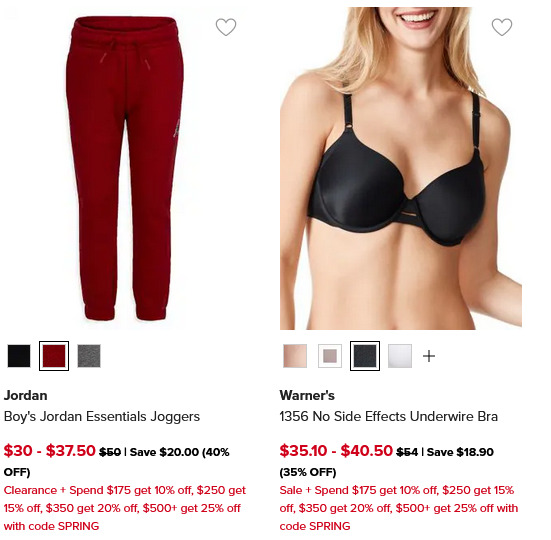
Task: Select the mauve bra color swatch
Action: [x=330, y=356]
